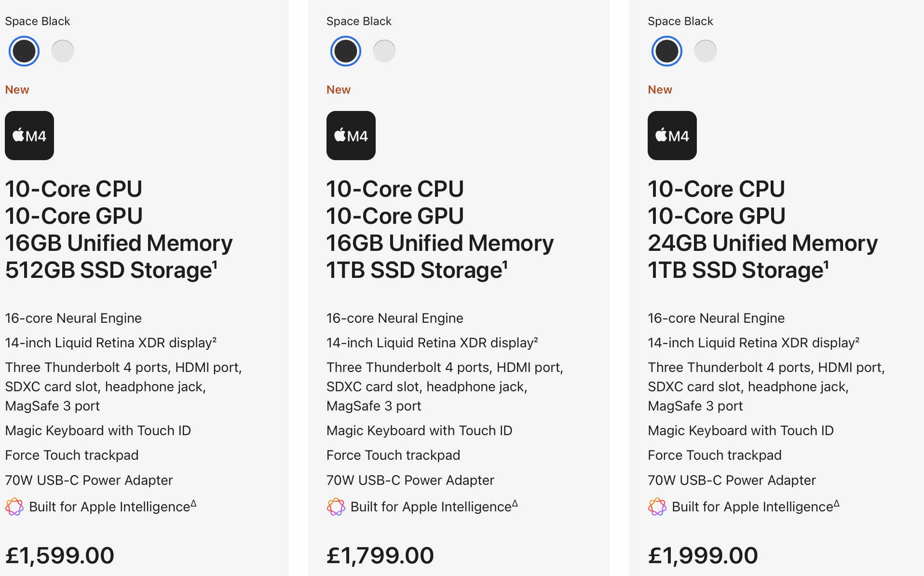Click the £1,999.00 price
924x576 pixels.
click(x=703, y=555)
